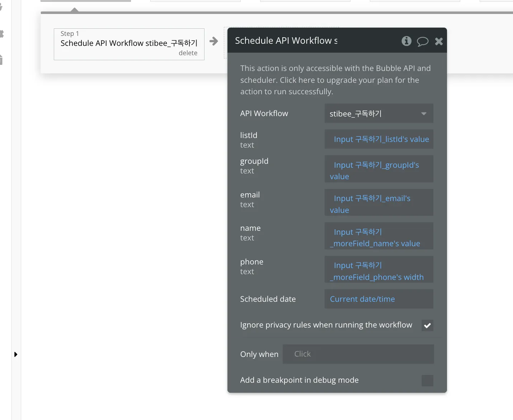Enable Add a breakpoint in debug mode
This screenshot has width=513, height=420.
427,380
